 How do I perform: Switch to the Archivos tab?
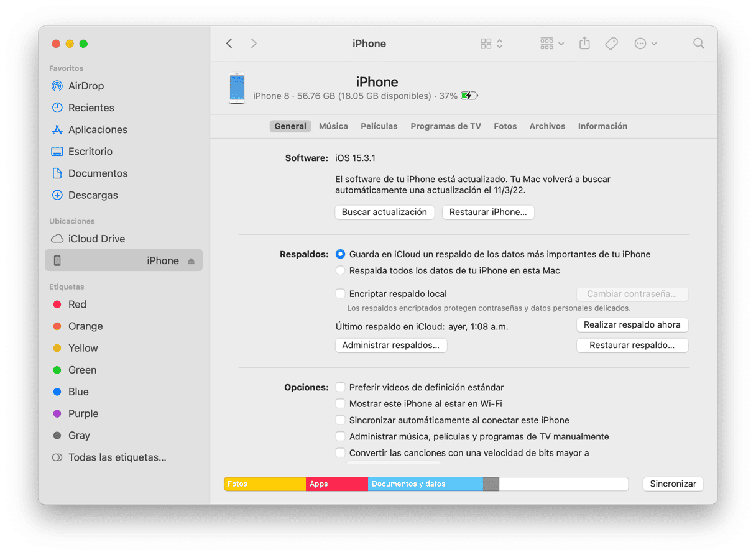(547, 126)
